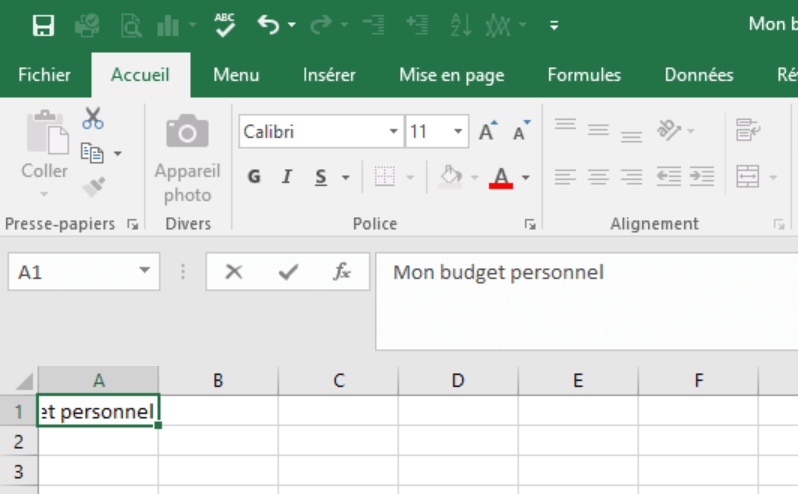The image size is (798, 494).
Task: Select column B header
Action: (218, 380)
